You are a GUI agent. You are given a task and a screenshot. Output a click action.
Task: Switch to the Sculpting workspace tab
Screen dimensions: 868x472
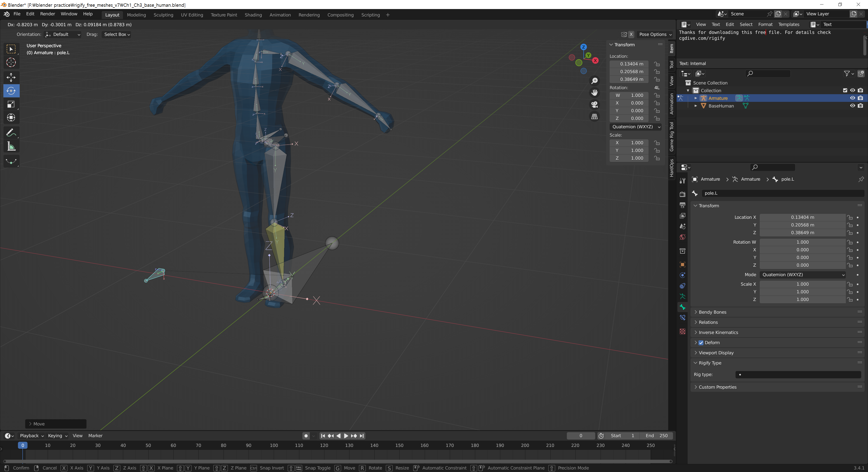163,15
